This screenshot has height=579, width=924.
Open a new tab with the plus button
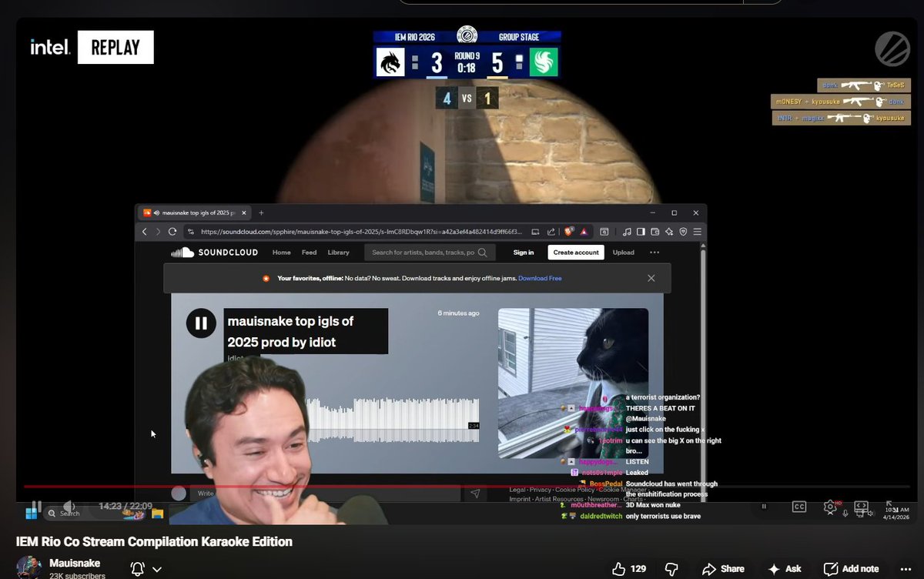point(261,213)
